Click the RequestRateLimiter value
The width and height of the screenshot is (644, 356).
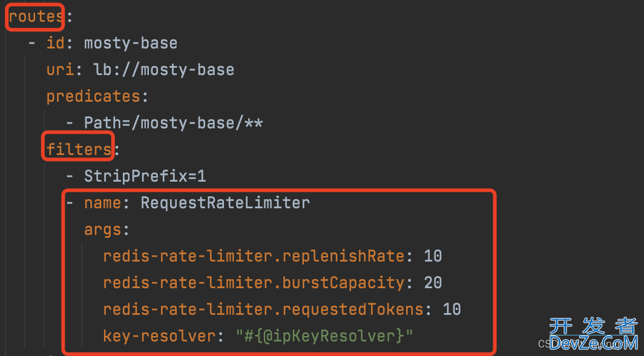(225, 203)
